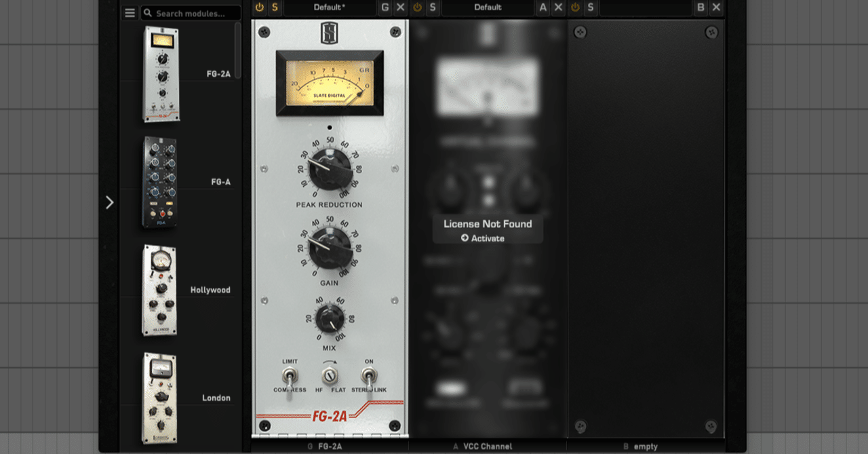Screen dimensions: 868x454
Task: Toggle power for the Default* FG-2A slot
Action: 260,7
